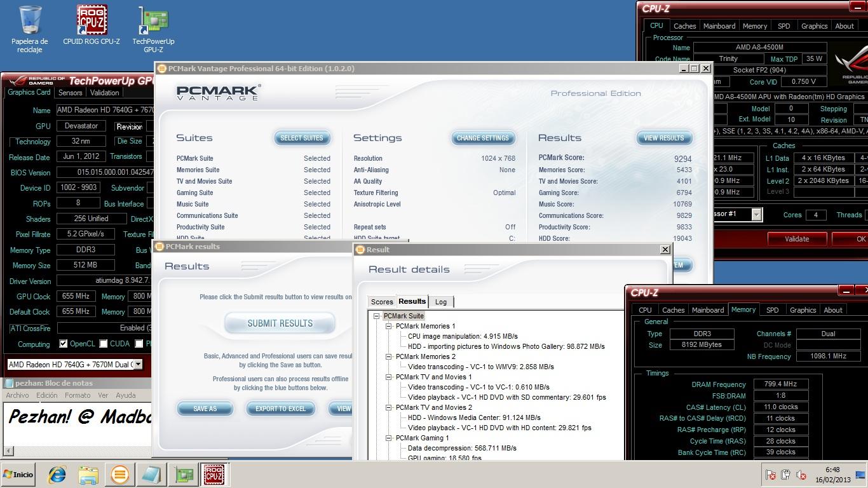
Task: Toggle the CUDA checkbox in GPU-Z
Action: click(x=103, y=344)
